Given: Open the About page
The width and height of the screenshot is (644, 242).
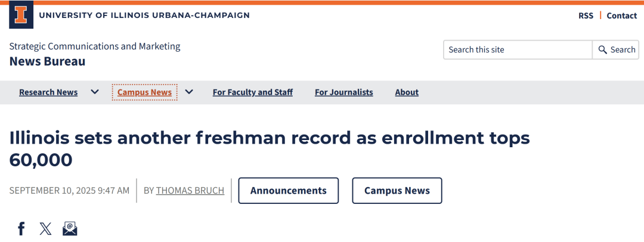Looking at the screenshot, I should [407, 92].
